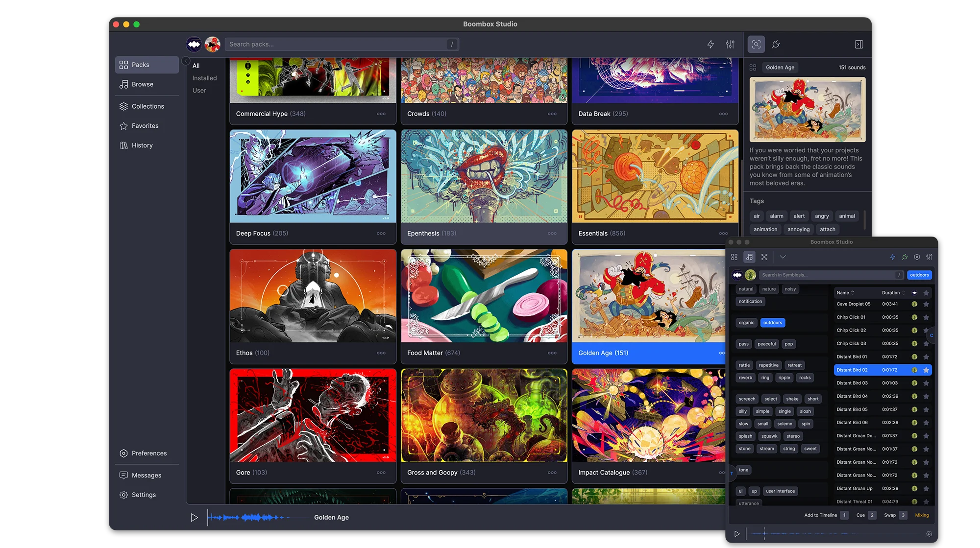Open Messages in the sidebar
This screenshot has width=980, height=548.
pyautogui.click(x=147, y=475)
